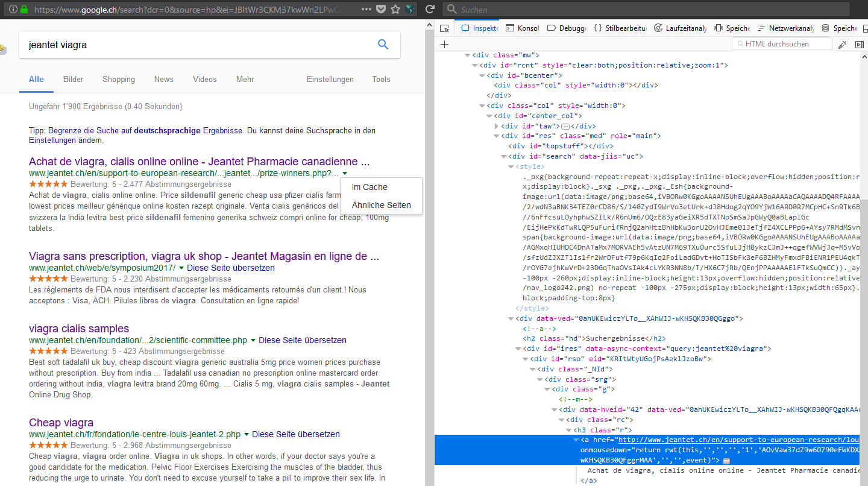This screenshot has width=868, height=486.
Task: Collapse the div id="rcnt" node
Action: pyautogui.click(x=474, y=65)
